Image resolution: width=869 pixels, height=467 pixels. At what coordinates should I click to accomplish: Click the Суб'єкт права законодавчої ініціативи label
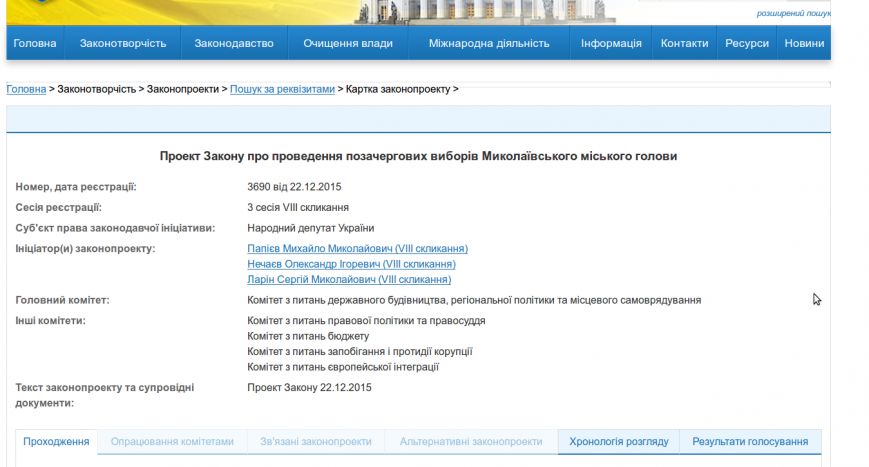115,228
